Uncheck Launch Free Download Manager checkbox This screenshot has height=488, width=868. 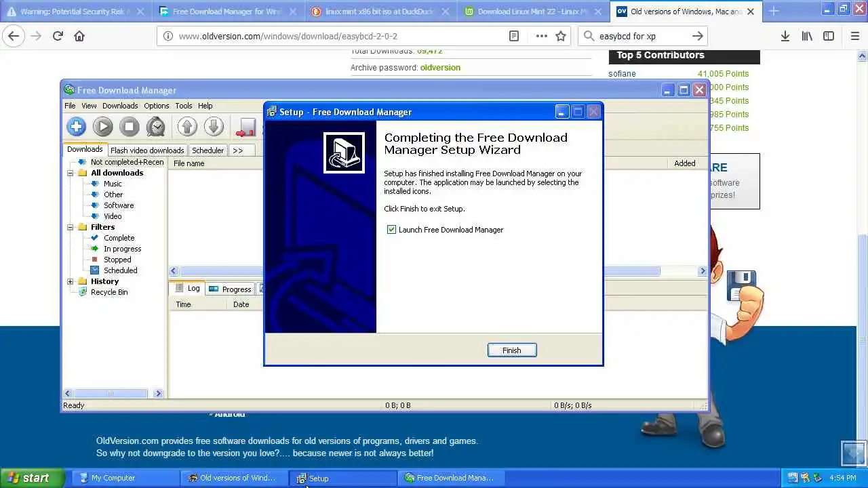391,230
